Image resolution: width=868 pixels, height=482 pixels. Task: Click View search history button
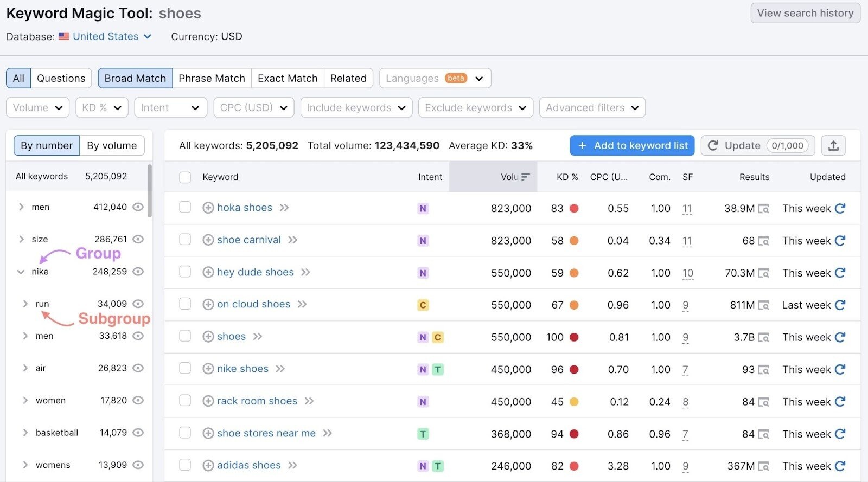tap(805, 13)
